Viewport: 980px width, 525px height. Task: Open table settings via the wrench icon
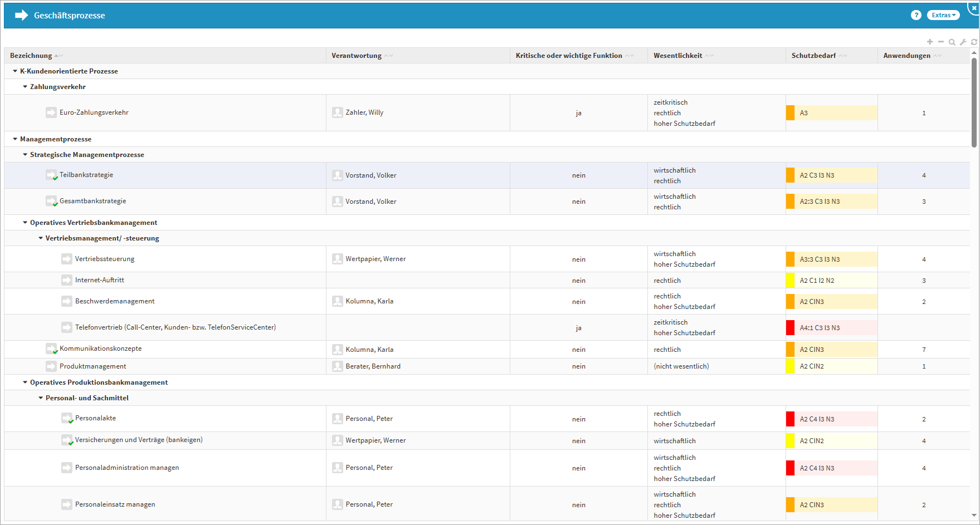coord(963,42)
